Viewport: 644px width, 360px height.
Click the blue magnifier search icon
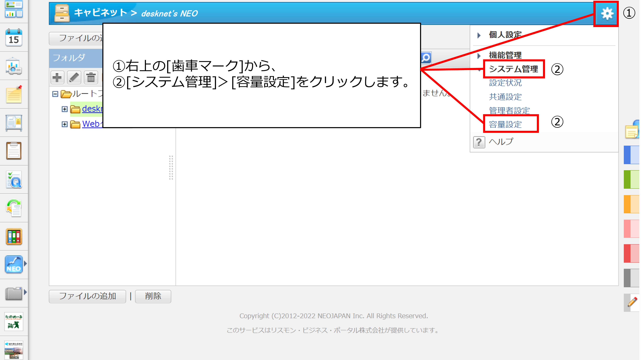426,58
